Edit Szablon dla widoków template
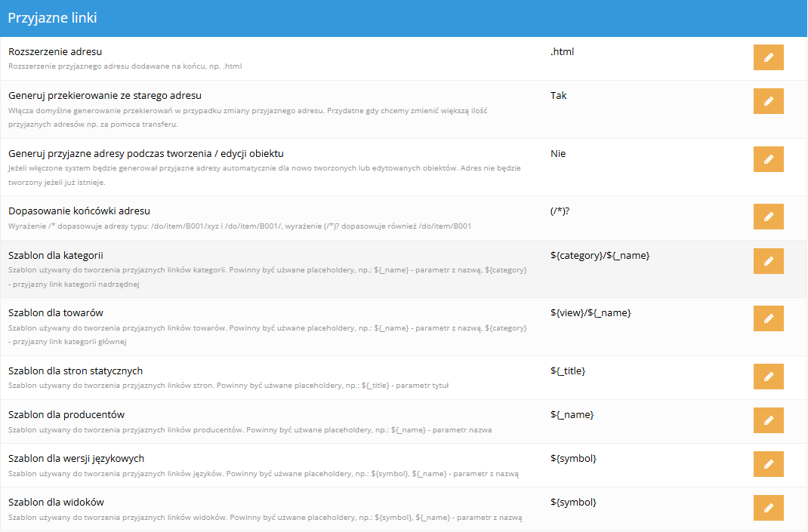This screenshot has height=532, width=808. [x=768, y=508]
